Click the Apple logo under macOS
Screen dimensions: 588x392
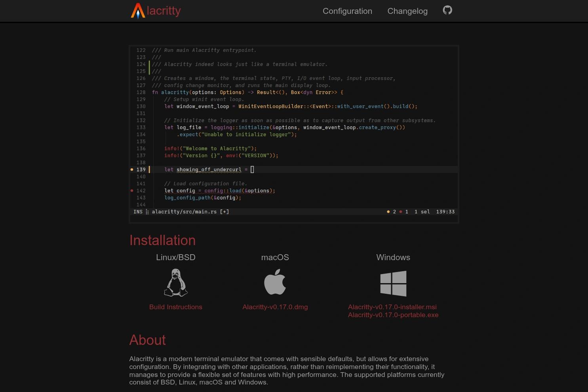click(x=275, y=282)
